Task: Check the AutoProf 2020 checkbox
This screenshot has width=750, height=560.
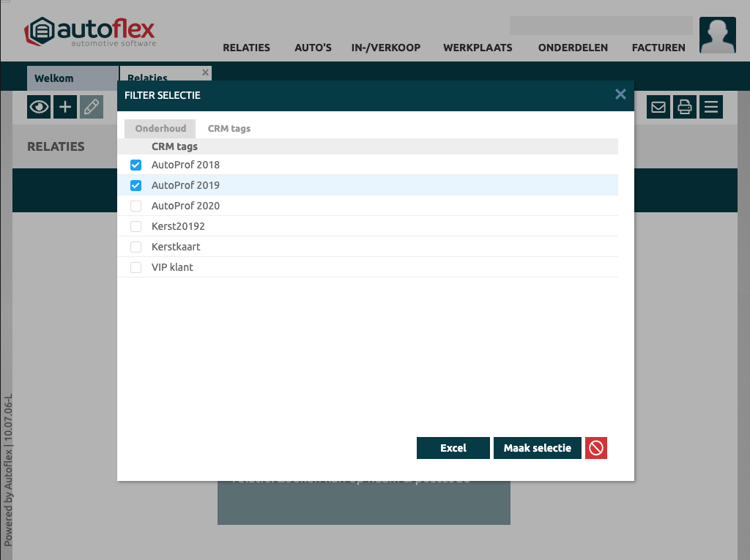Action: tap(135, 206)
